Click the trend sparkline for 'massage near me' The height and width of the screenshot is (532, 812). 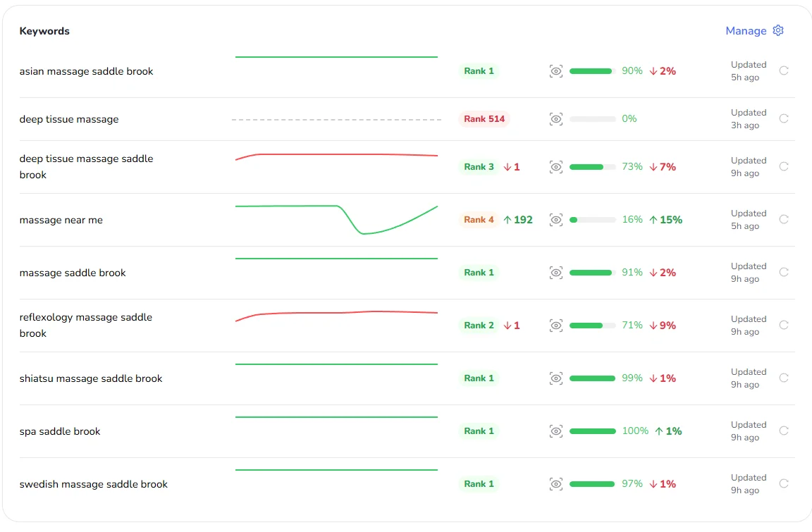336,218
